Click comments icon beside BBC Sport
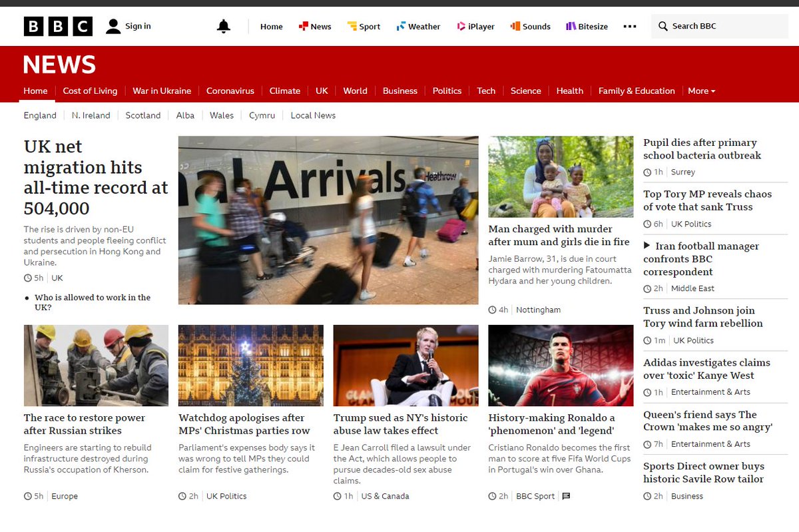The width and height of the screenshot is (799, 532). pyautogui.click(x=566, y=496)
